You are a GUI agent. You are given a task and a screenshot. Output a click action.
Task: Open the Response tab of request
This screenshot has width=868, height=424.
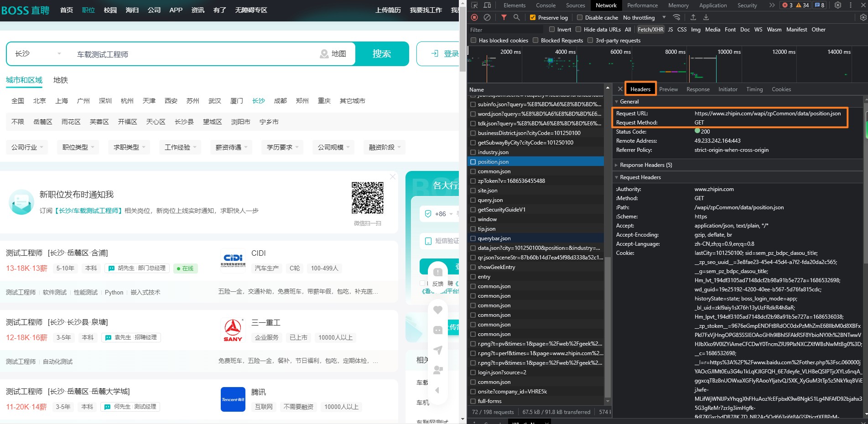click(698, 89)
